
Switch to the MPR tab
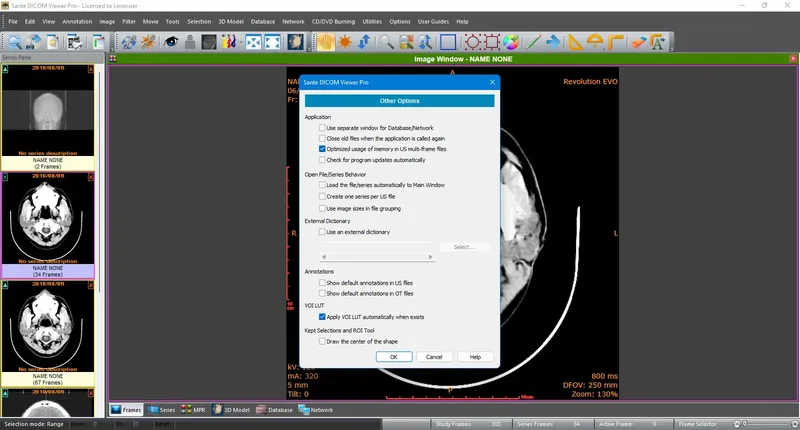(195, 410)
